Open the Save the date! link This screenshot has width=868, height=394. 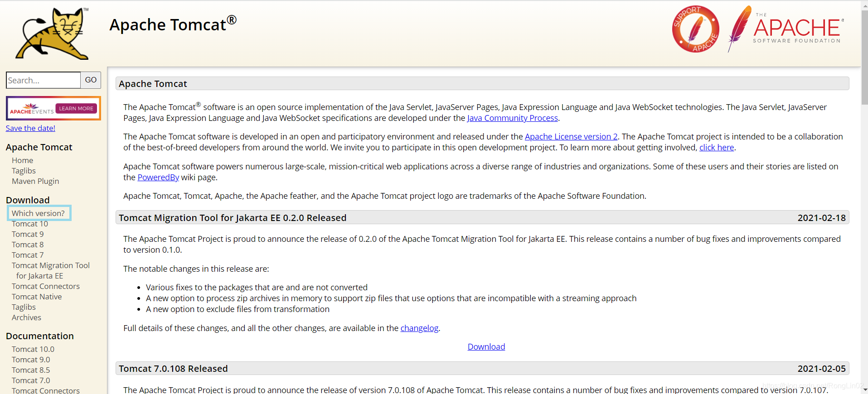(x=30, y=128)
